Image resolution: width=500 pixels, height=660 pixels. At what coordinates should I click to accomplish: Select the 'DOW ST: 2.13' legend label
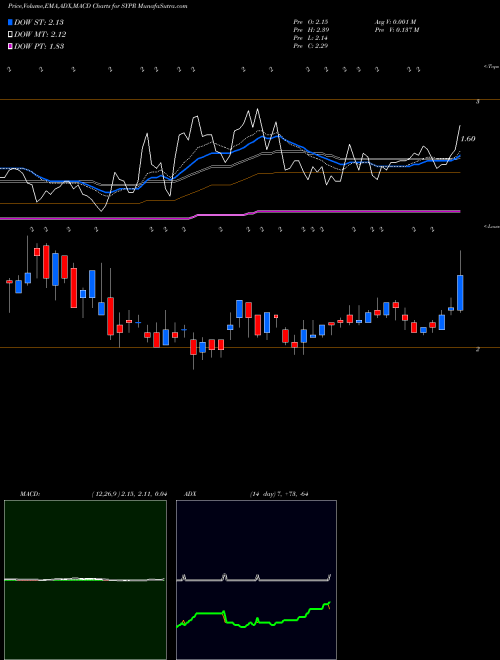point(39,22)
